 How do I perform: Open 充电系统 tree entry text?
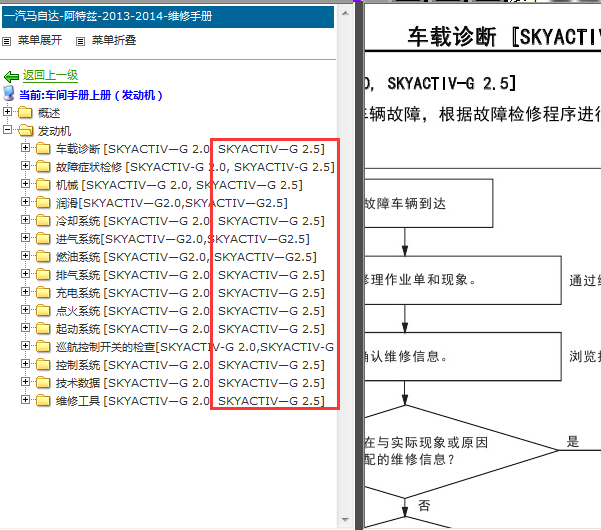190,293
